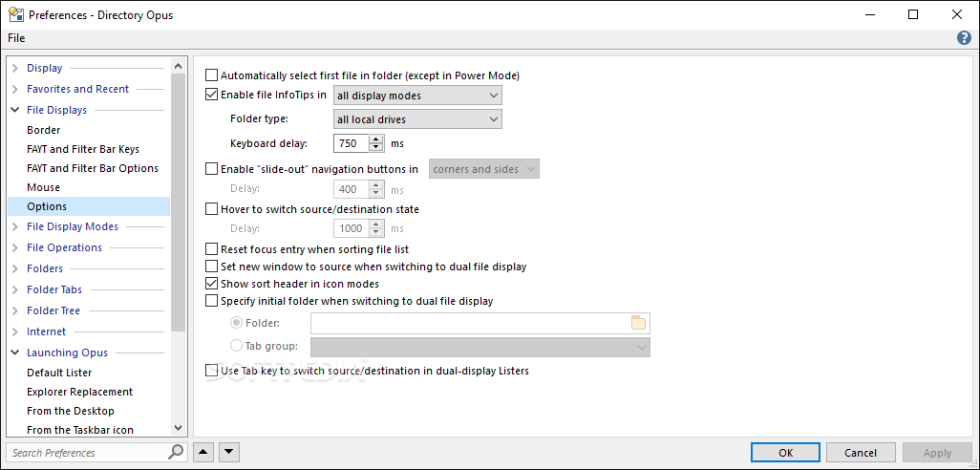Uncheck Enable file InfoTips
This screenshot has width=980, height=470.
(212, 95)
